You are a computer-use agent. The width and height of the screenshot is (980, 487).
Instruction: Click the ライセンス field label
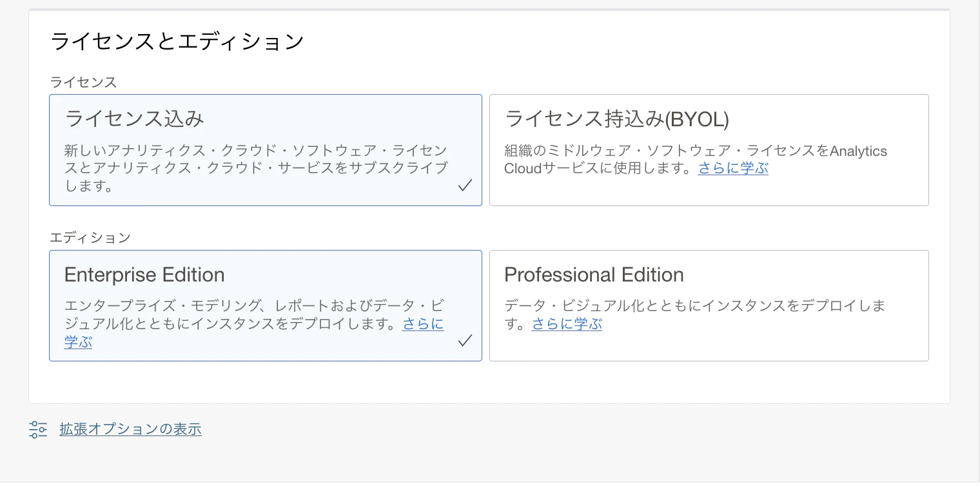click(x=84, y=82)
